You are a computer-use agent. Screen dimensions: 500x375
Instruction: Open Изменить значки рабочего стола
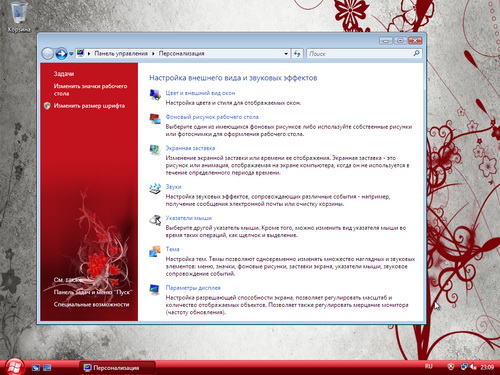tap(90, 90)
